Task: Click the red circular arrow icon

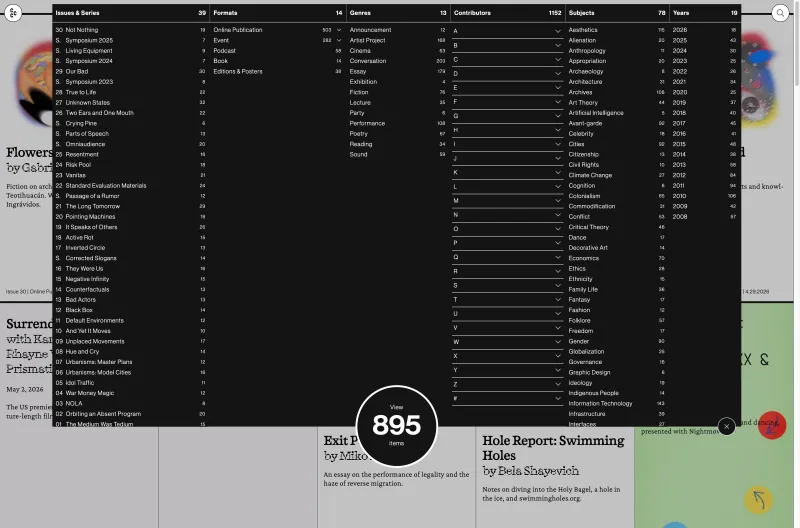Action: tap(771, 425)
